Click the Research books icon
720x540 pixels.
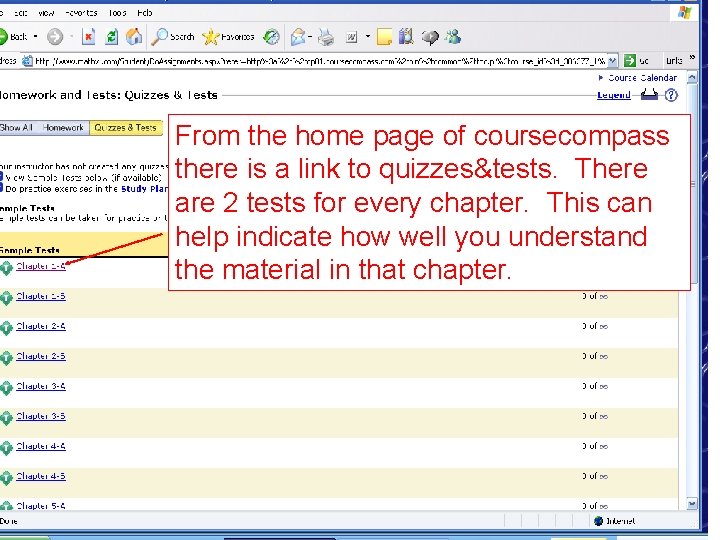[406, 37]
